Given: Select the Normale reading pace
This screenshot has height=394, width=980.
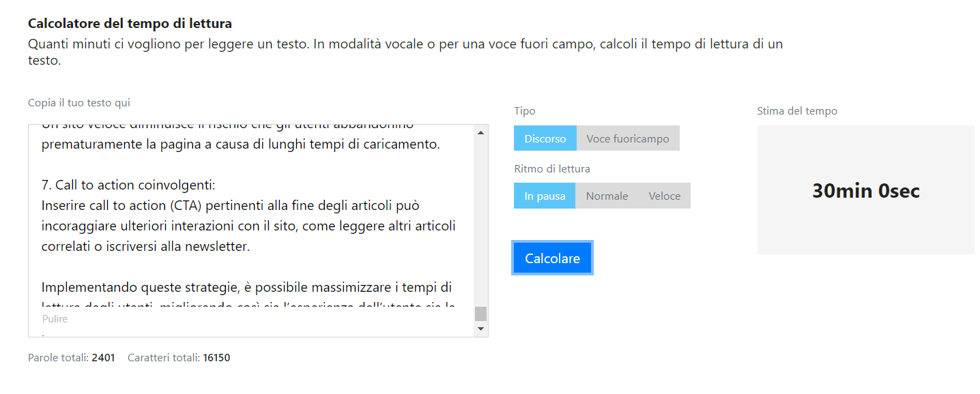Looking at the screenshot, I should 606,196.
